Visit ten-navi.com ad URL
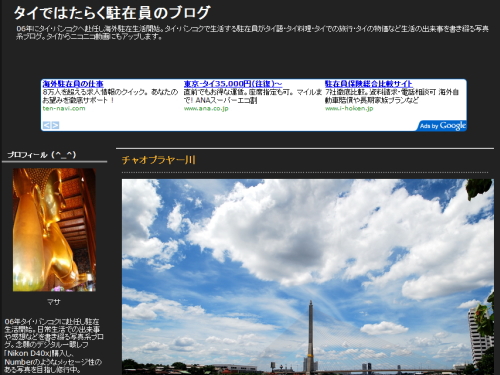This screenshot has height=375, width=500. click(64, 108)
